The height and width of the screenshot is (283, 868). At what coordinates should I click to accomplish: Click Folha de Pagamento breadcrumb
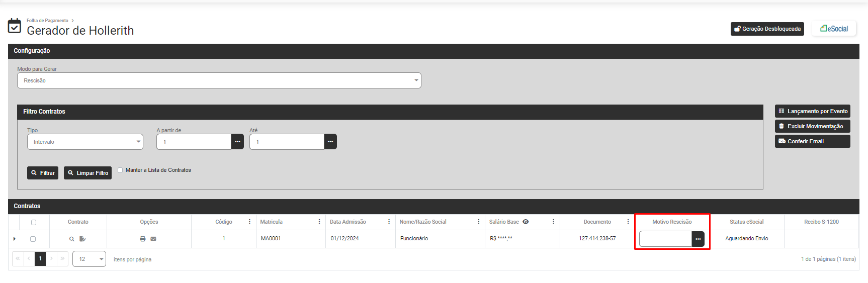(x=47, y=21)
